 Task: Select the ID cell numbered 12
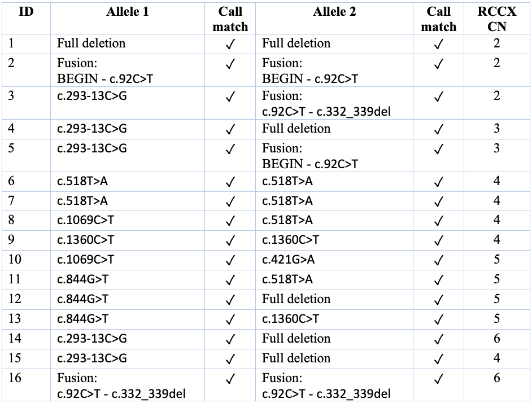[x=15, y=299]
